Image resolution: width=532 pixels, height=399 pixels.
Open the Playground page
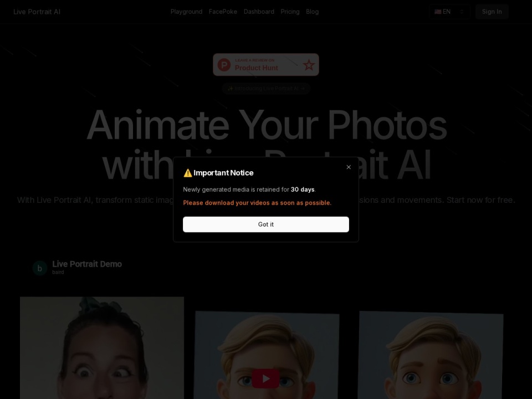186,12
